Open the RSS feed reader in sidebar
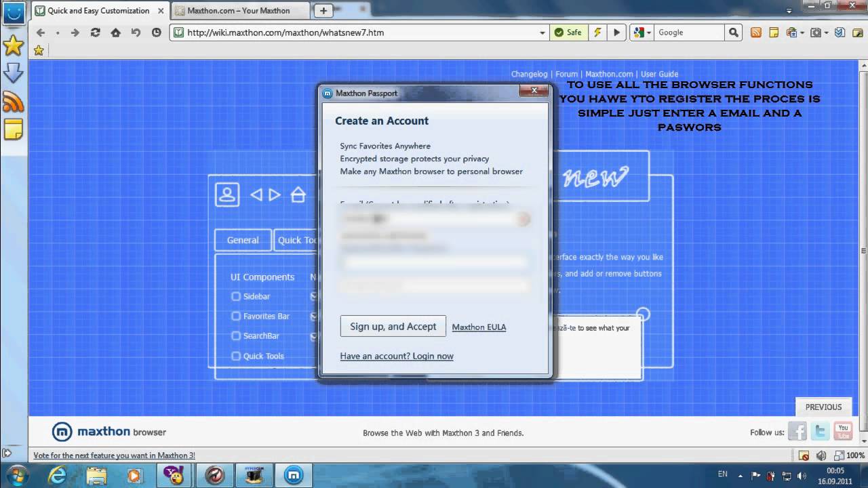The image size is (868, 488). pos(13,101)
